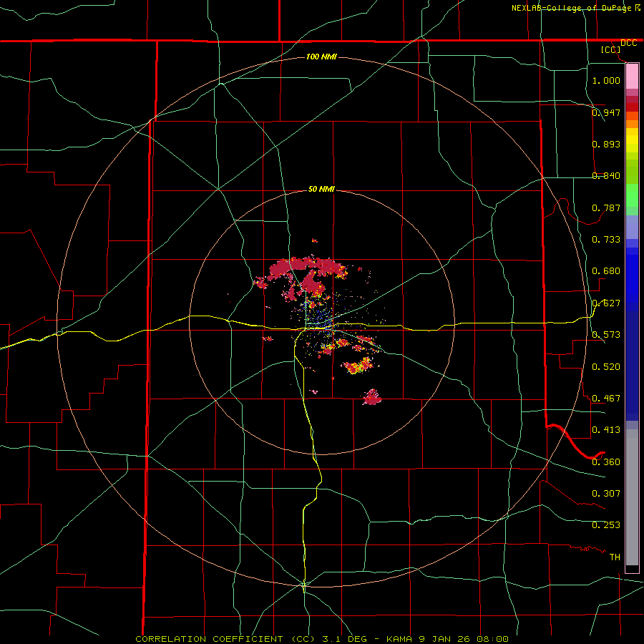
Task: Click the isolated crimson echo southeast of radar
Action: [x=372, y=397]
